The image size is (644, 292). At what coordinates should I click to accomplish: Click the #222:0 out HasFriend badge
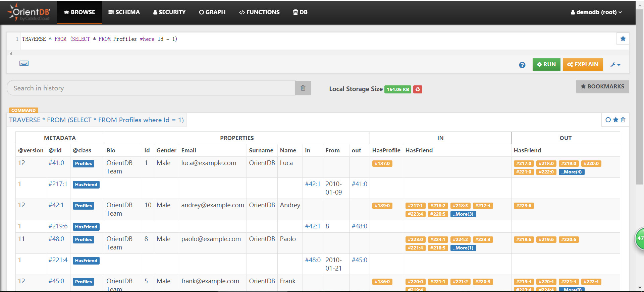(546, 172)
